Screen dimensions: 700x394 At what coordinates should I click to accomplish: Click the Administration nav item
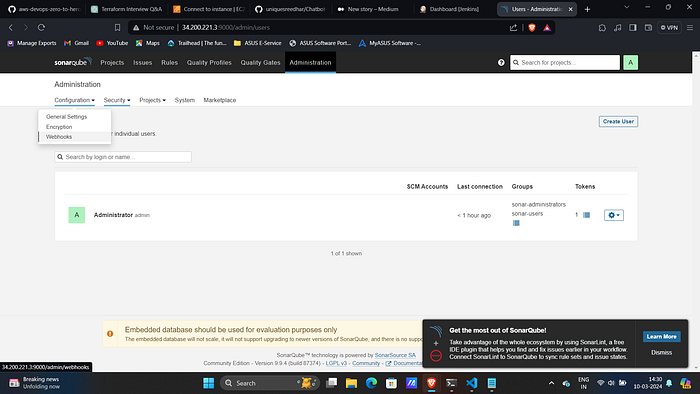(310, 62)
